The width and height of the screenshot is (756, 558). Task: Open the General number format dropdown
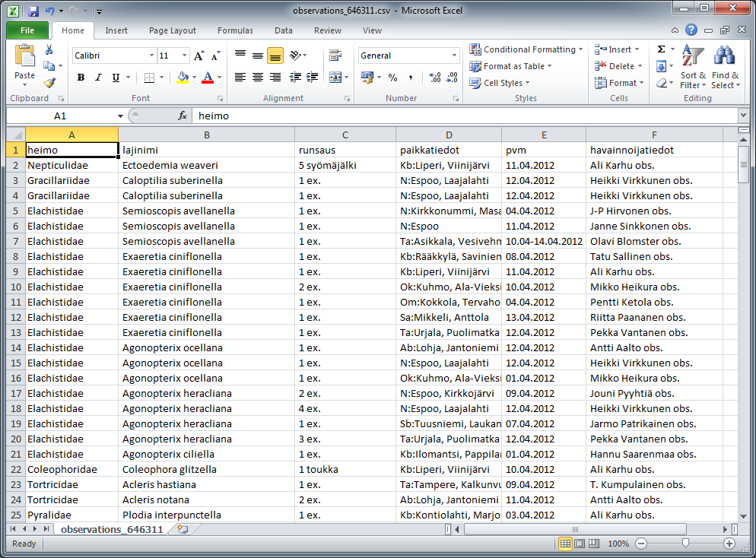coord(454,56)
